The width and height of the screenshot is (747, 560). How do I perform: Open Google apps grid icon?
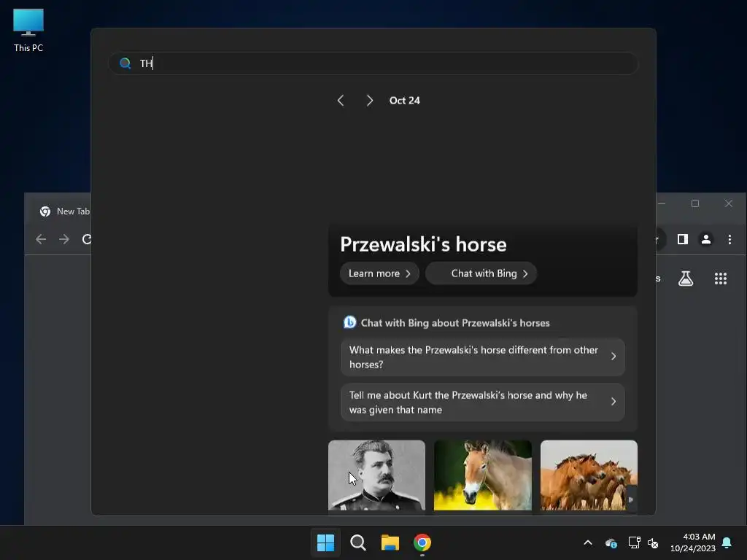click(721, 279)
